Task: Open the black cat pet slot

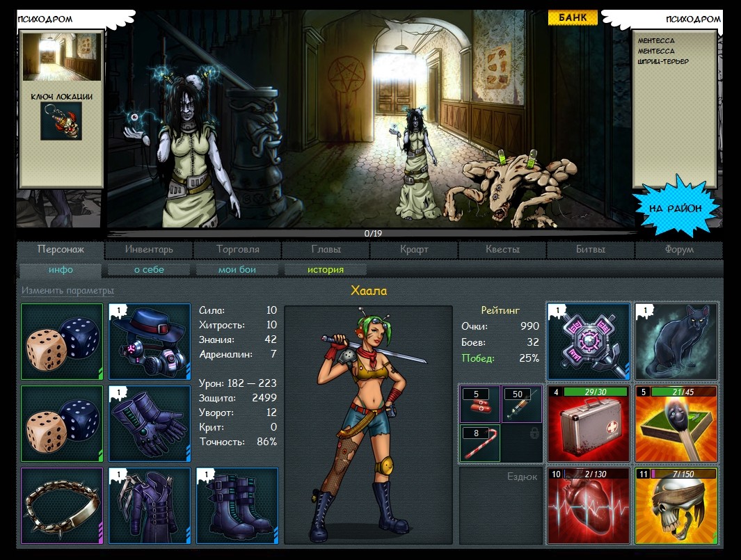Action: click(676, 341)
